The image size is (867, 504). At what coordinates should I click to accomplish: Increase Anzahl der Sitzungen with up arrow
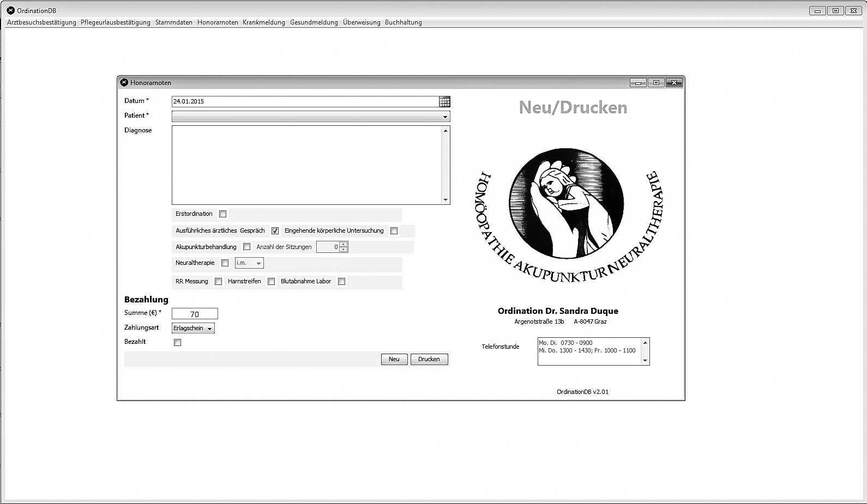344,245
